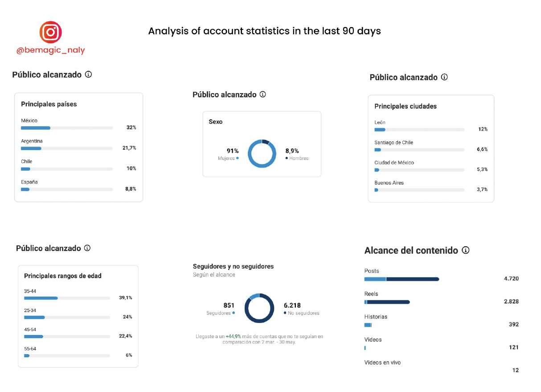Select the No seguidores legend label

(303, 313)
